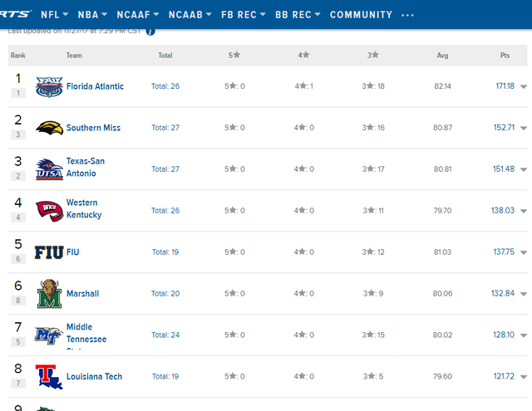Open the BB REC dropdown menu

point(298,15)
